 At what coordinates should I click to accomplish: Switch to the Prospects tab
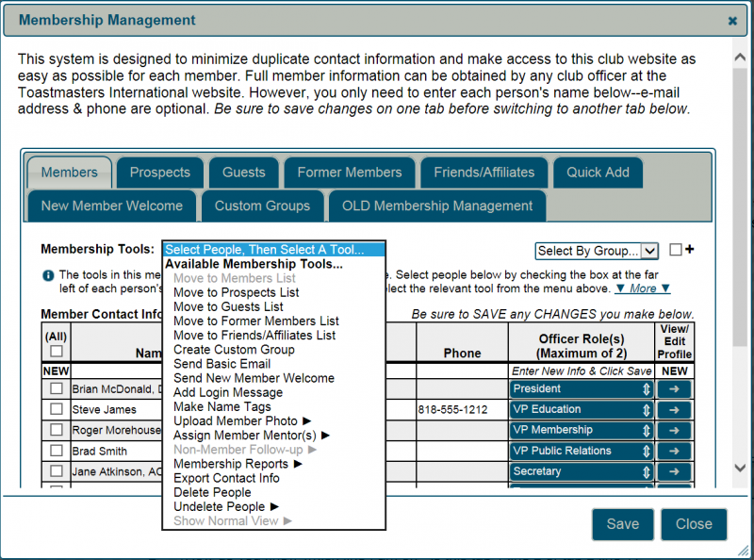[160, 173]
